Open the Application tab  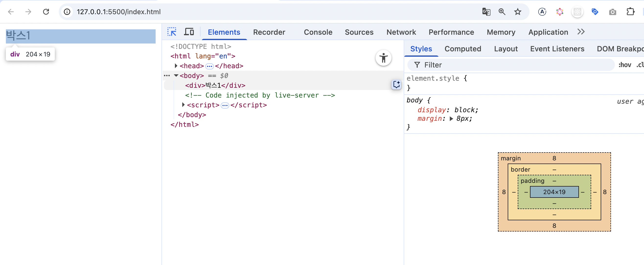tap(548, 32)
